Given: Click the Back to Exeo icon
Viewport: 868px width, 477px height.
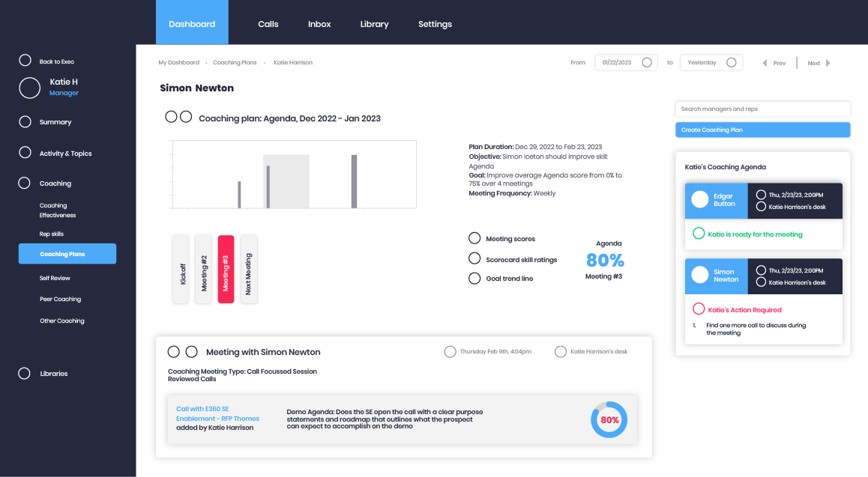Looking at the screenshot, I should click(25, 60).
